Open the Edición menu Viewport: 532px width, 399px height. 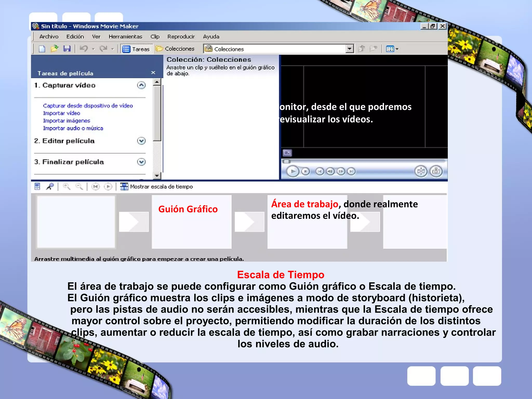click(x=75, y=37)
